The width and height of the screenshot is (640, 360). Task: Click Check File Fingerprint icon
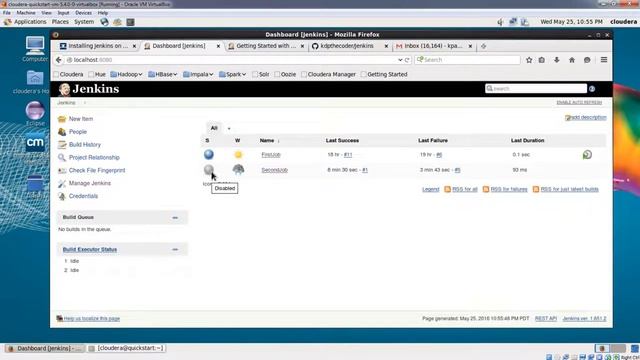click(62, 170)
